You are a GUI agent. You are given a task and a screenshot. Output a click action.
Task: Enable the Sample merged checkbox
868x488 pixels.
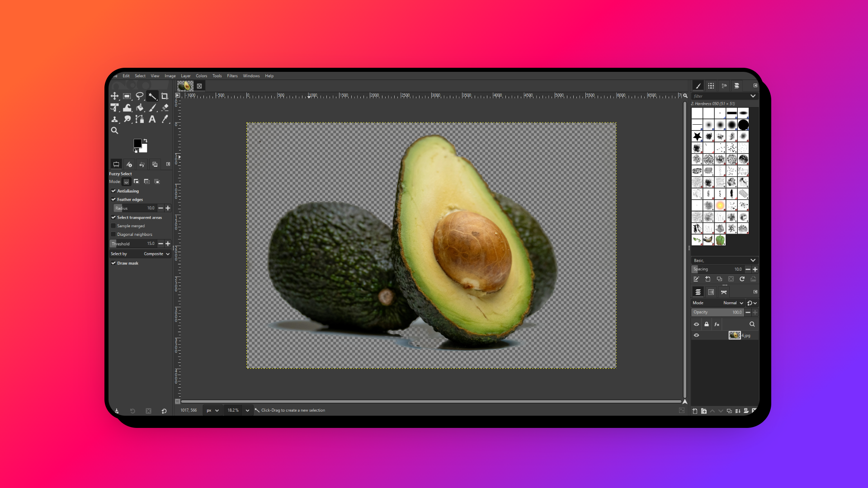(113, 226)
